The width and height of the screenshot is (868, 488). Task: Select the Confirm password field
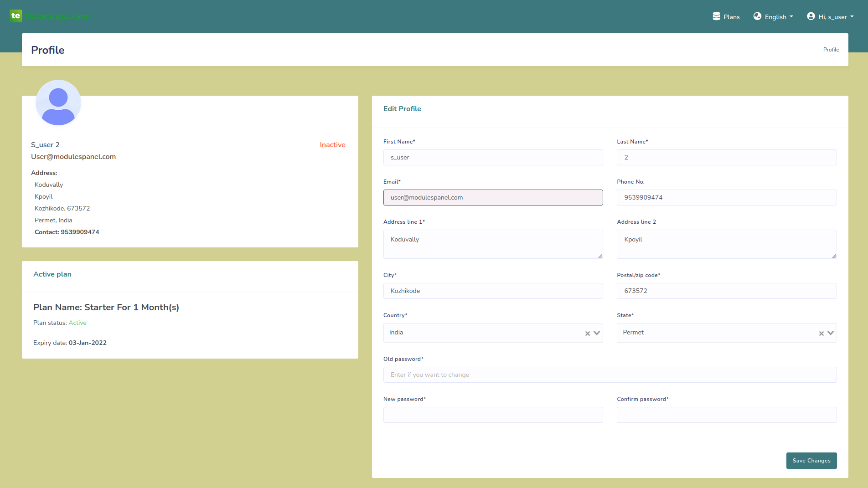click(x=726, y=415)
